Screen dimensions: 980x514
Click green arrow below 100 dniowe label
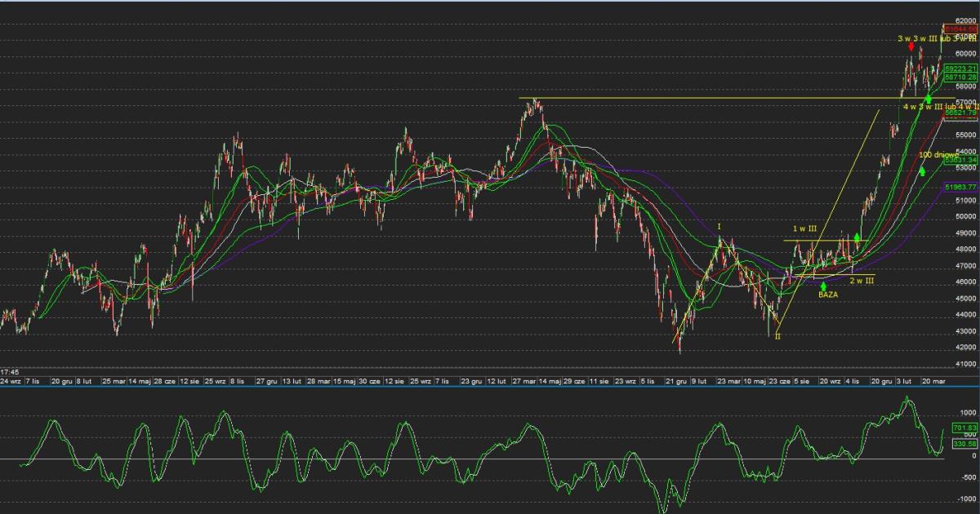point(922,171)
